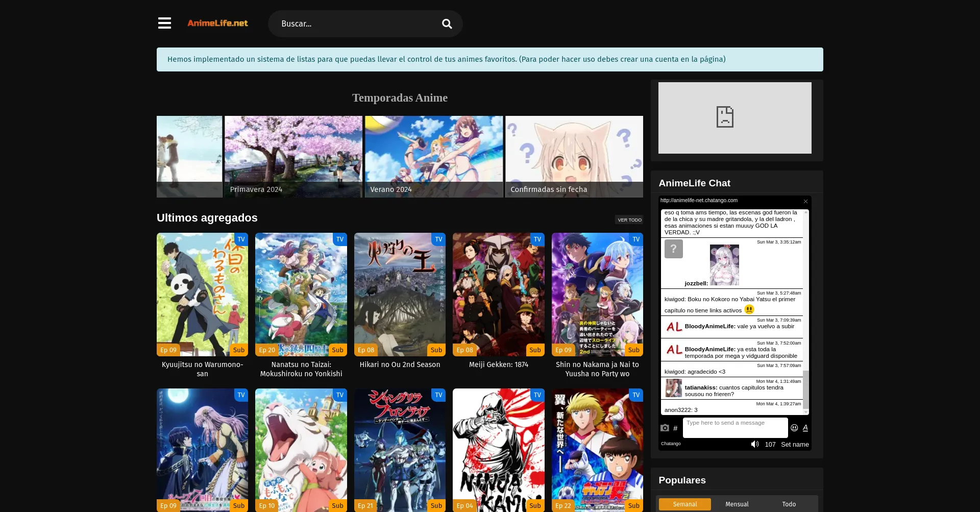Screen dimensions: 980x512
Task: Open the Ep 09 moonlit couple poster
Action: [202, 450]
